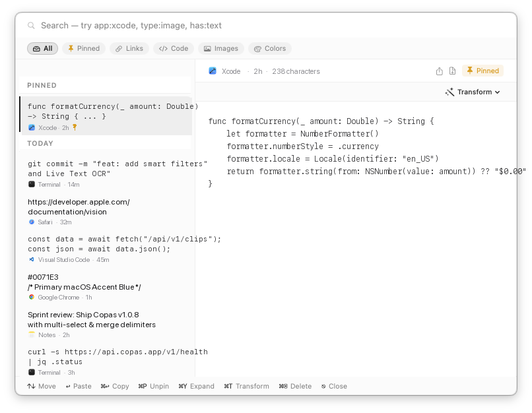The height and width of the screenshot is (413, 532).
Task: Click the save-to-file document icon
Action: (452, 71)
